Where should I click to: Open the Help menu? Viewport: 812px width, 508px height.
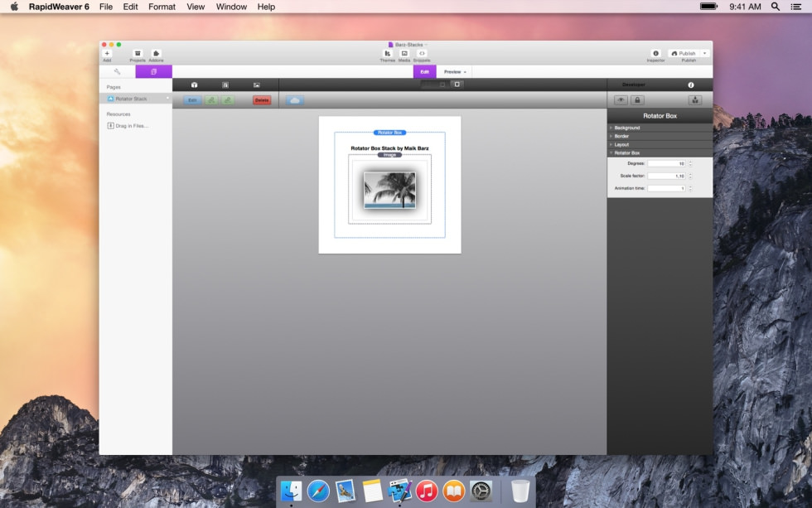point(266,7)
